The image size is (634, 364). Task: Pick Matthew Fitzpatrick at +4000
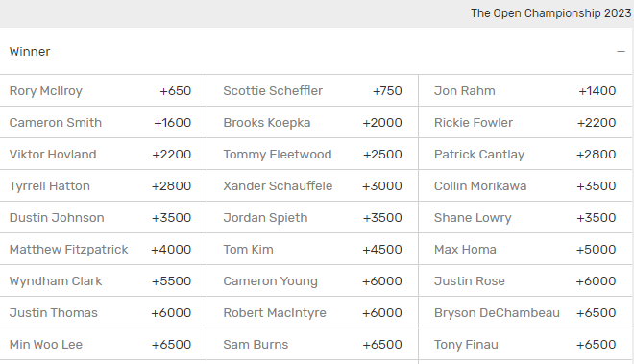(x=103, y=249)
